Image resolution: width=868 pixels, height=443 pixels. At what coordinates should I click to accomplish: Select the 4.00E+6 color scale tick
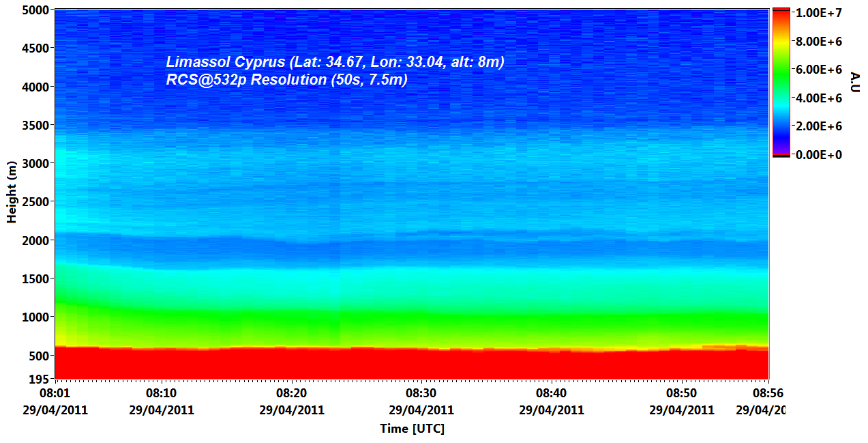click(820, 98)
